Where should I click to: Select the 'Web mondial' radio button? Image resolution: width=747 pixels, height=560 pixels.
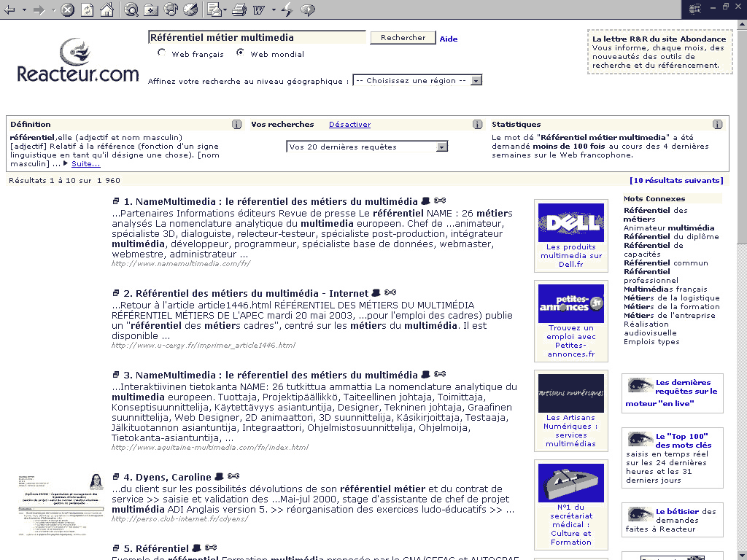pyautogui.click(x=240, y=53)
